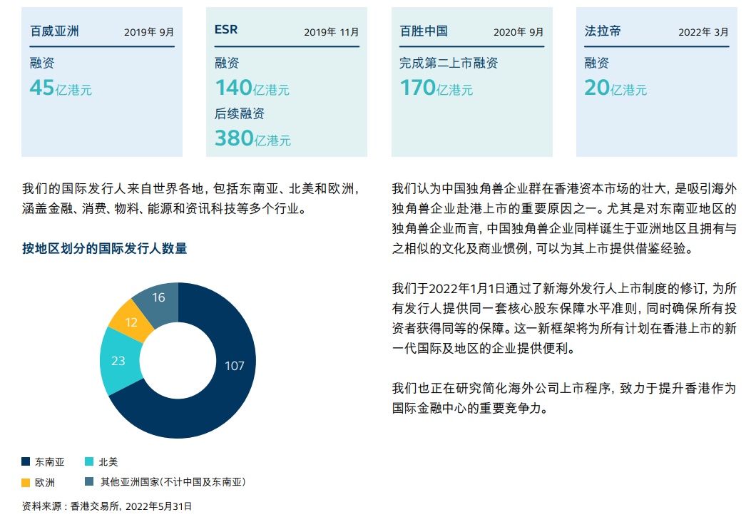Click the 百胜中国 card title
756x532 pixels.
coord(424,31)
